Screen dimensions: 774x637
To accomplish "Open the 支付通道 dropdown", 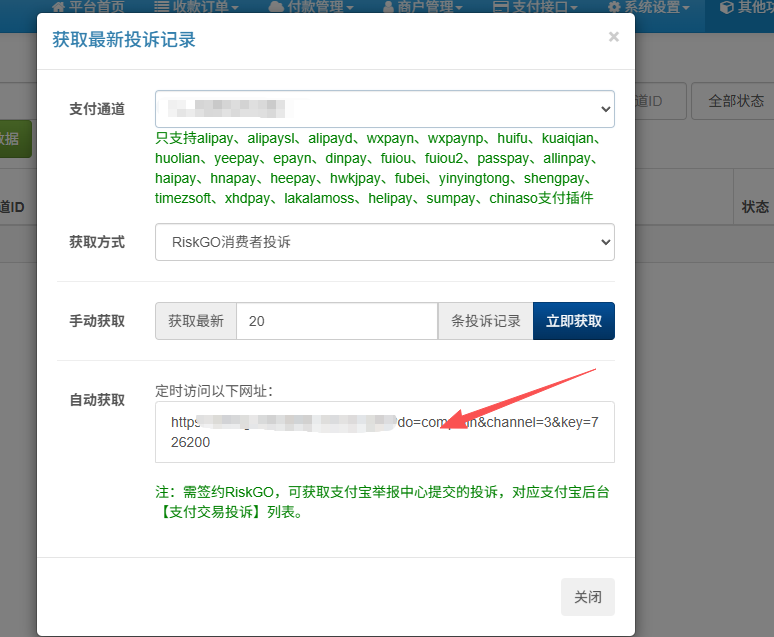I will point(384,108).
